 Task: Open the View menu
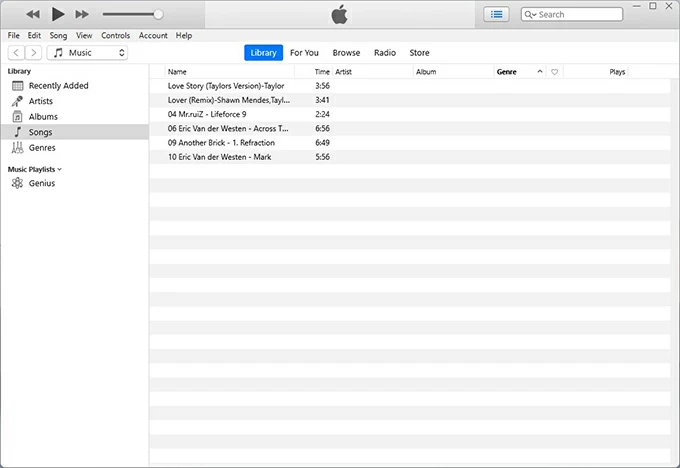pyautogui.click(x=84, y=36)
